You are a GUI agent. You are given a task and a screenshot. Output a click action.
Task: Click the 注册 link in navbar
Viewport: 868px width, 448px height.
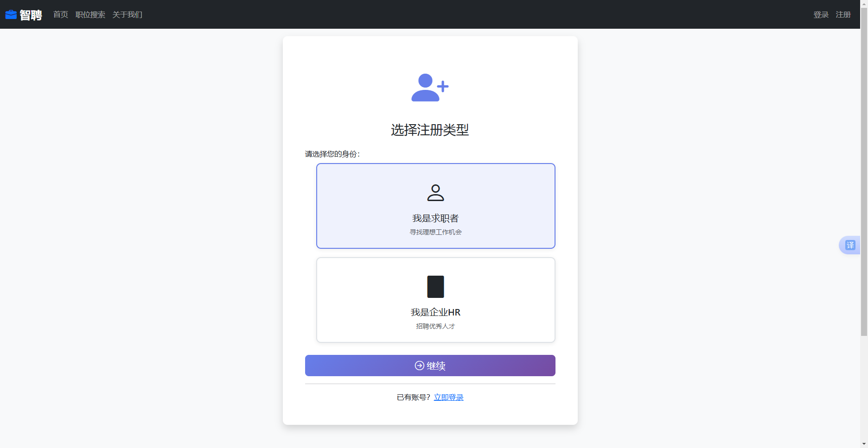tap(843, 15)
